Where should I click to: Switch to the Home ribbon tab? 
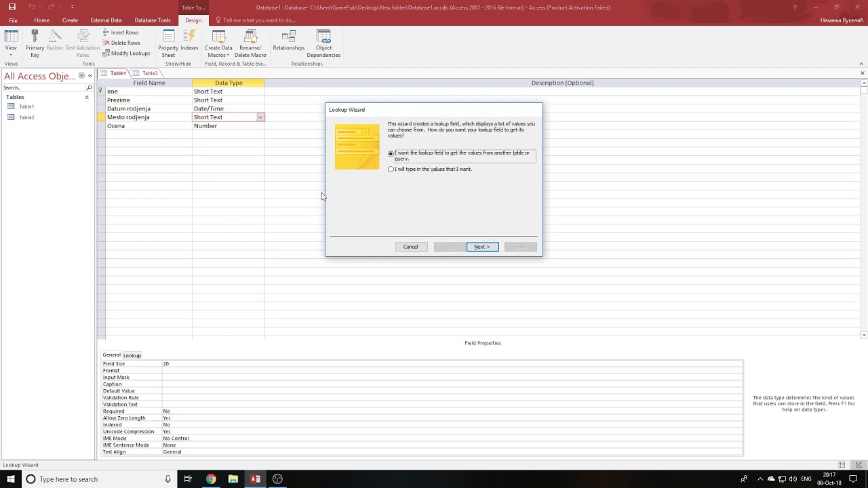(x=41, y=20)
